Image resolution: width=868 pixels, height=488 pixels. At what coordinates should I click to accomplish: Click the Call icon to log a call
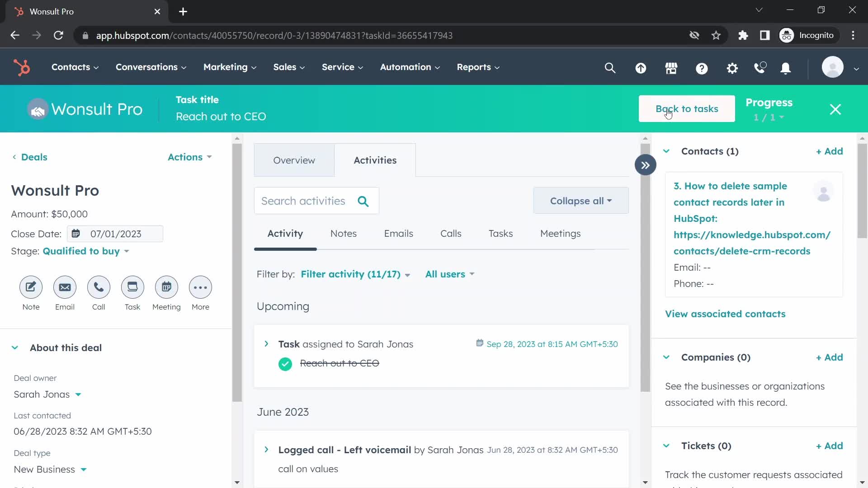[99, 287]
